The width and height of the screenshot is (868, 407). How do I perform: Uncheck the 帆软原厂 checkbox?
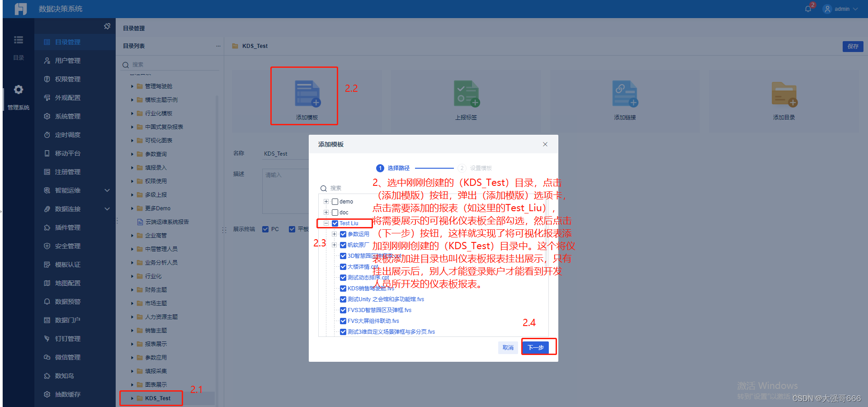coord(343,245)
